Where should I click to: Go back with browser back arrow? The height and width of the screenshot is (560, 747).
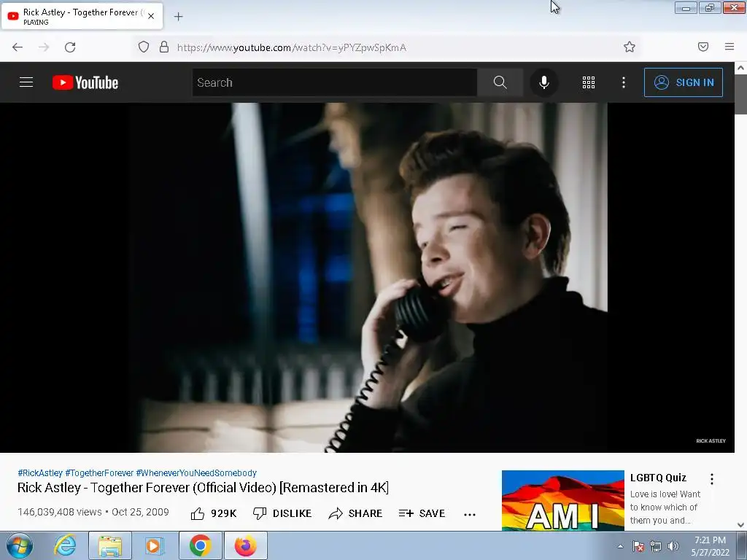[x=18, y=47]
